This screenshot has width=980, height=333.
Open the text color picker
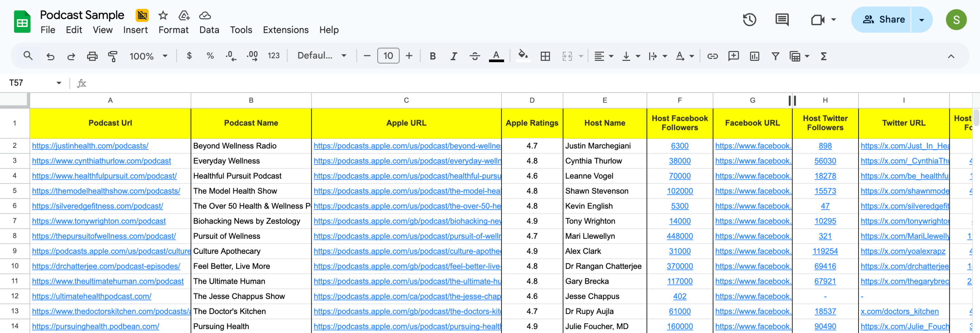[x=496, y=56]
